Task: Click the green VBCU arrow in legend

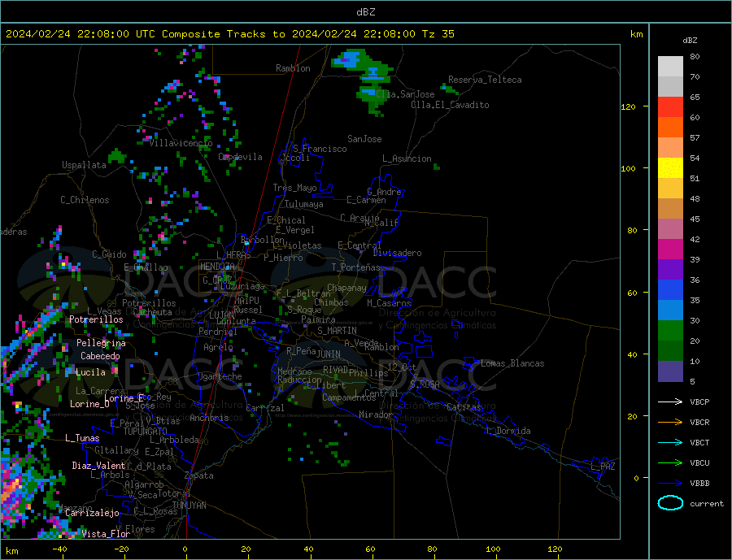Action: [x=670, y=463]
